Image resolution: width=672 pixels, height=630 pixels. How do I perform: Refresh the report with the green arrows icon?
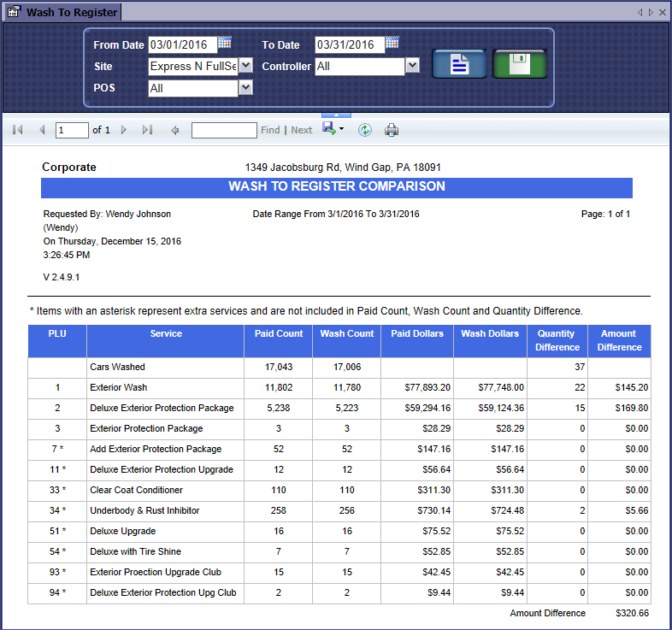click(365, 130)
